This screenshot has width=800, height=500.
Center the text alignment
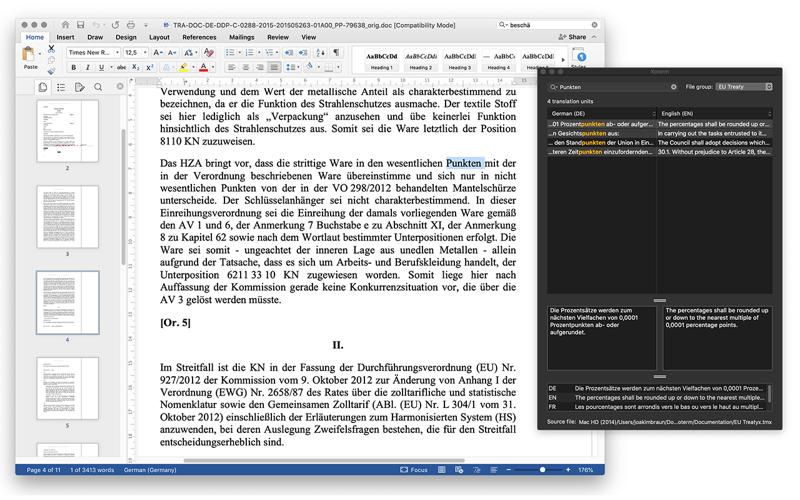coord(246,67)
